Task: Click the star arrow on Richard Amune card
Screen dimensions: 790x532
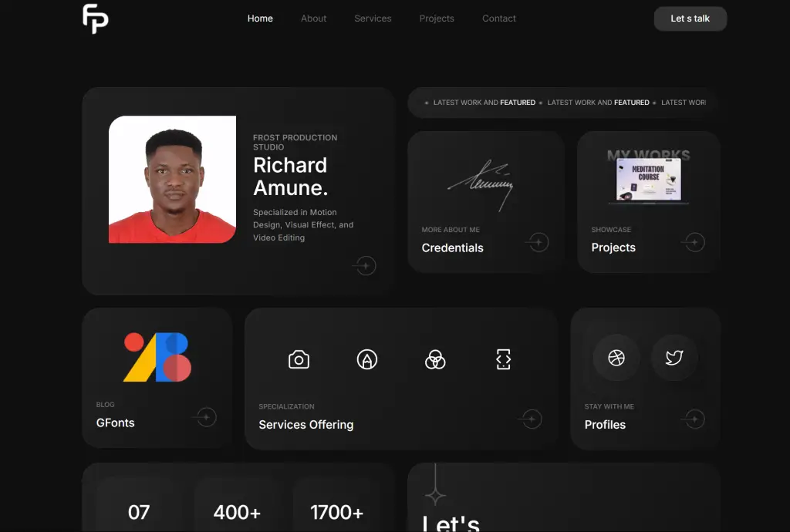Action: tap(365, 266)
